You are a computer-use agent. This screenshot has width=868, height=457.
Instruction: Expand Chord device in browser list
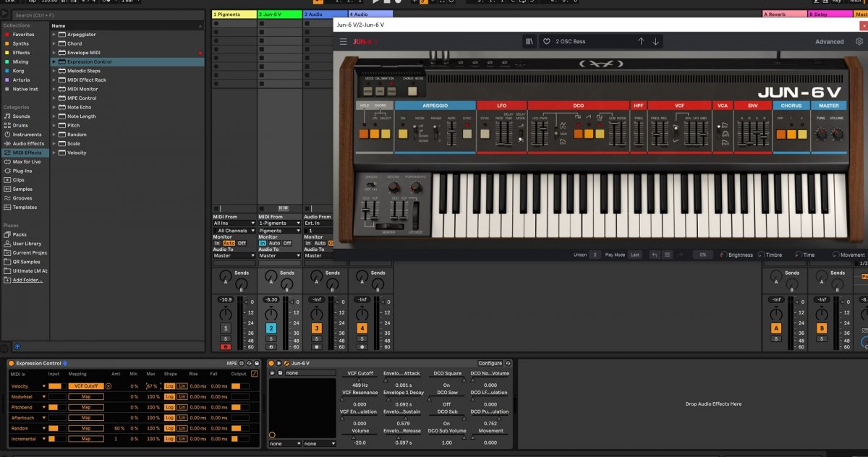54,43
